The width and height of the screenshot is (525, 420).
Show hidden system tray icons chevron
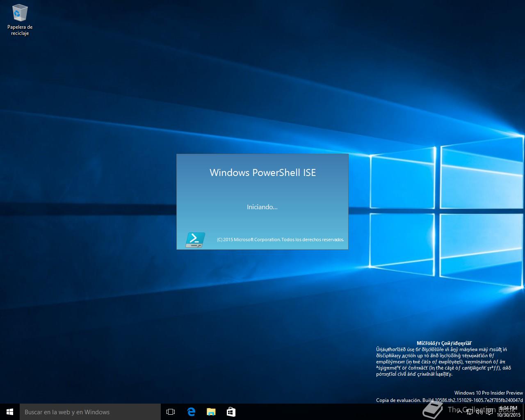point(459,412)
